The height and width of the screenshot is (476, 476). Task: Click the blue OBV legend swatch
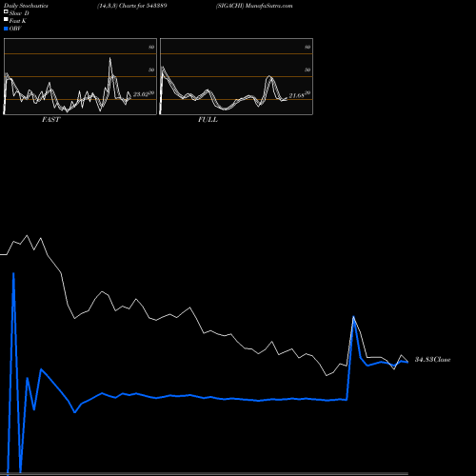(x=6, y=29)
